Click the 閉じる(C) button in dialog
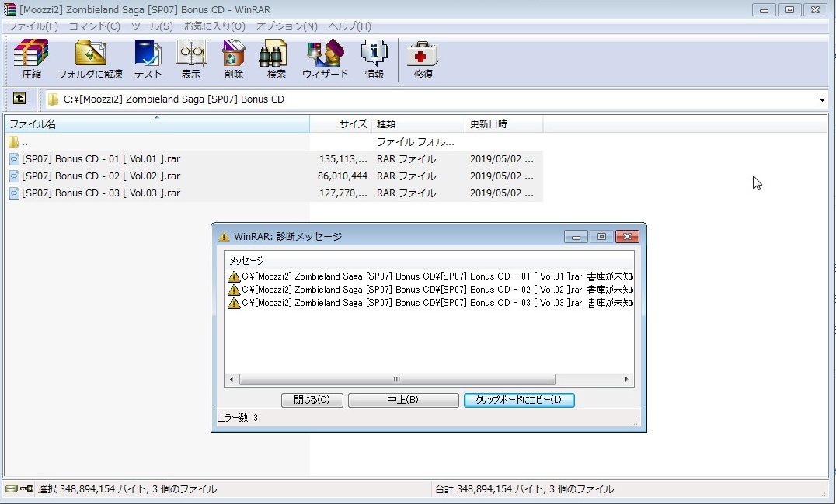Image resolution: width=836 pixels, height=504 pixels. pos(312,400)
